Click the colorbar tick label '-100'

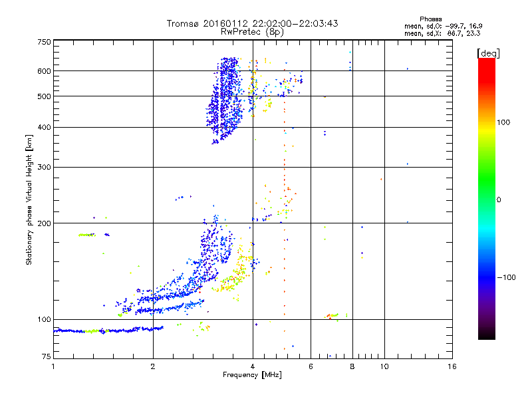pyautogui.click(x=506, y=277)
